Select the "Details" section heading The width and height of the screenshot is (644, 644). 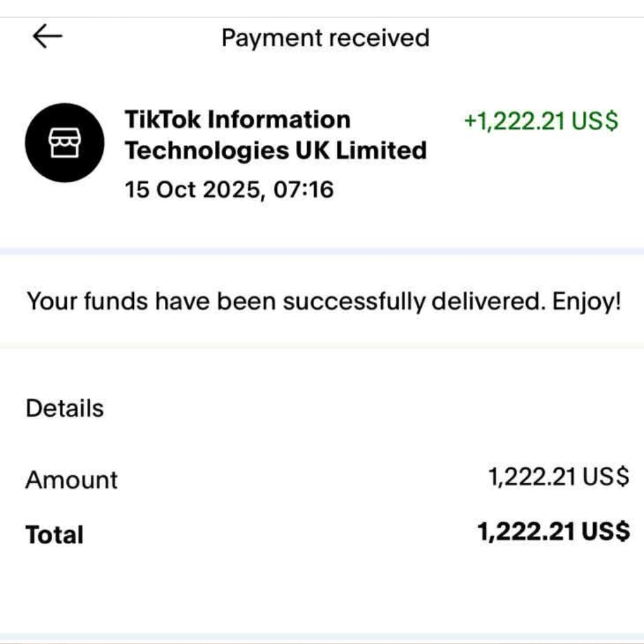pyautogui.click(x=64, y=408)
